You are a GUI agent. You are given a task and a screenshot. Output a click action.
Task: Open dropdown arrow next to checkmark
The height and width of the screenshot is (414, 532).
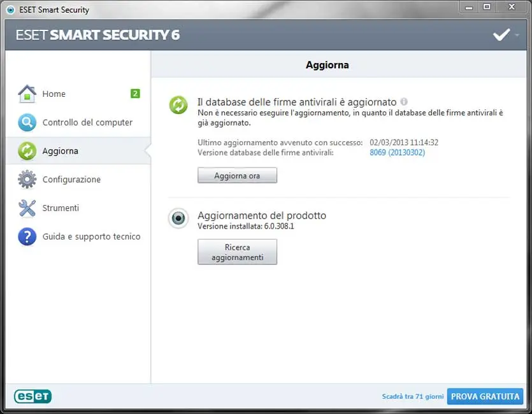517,35
